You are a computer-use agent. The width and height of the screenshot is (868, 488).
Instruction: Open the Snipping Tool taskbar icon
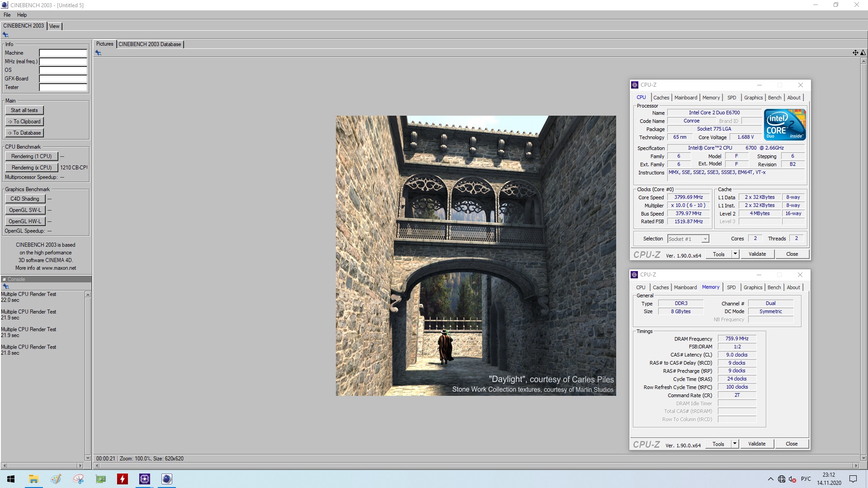click(x=78, y=479)
